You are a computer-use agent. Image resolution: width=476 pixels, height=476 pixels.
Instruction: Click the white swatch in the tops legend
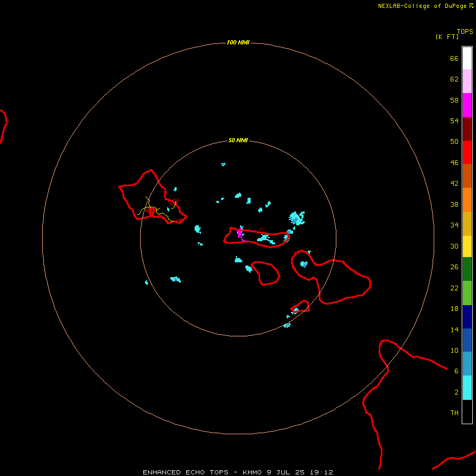coord(467,58)
